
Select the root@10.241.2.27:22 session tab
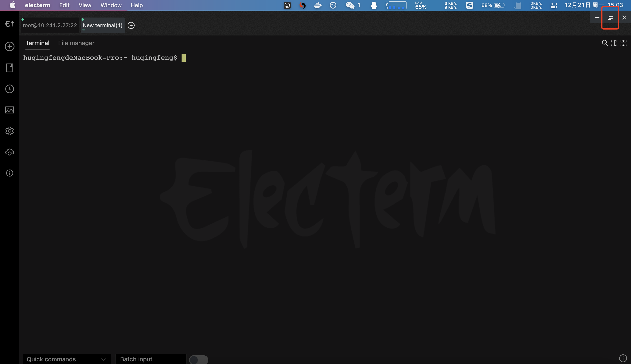(50, 25)
